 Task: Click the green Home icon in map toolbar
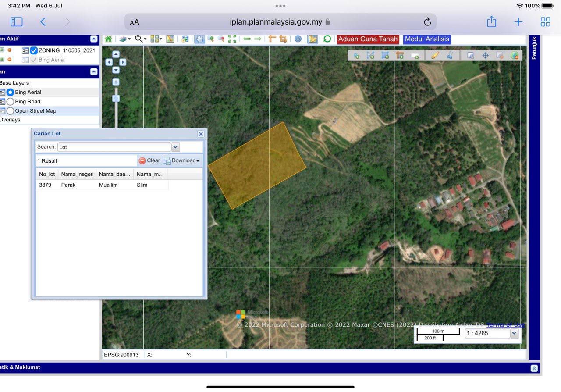[108, 39]
